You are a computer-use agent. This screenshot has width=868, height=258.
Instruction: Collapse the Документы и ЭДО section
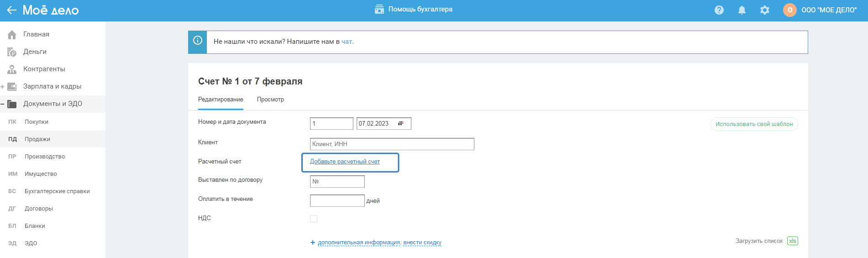coord(3,104)
